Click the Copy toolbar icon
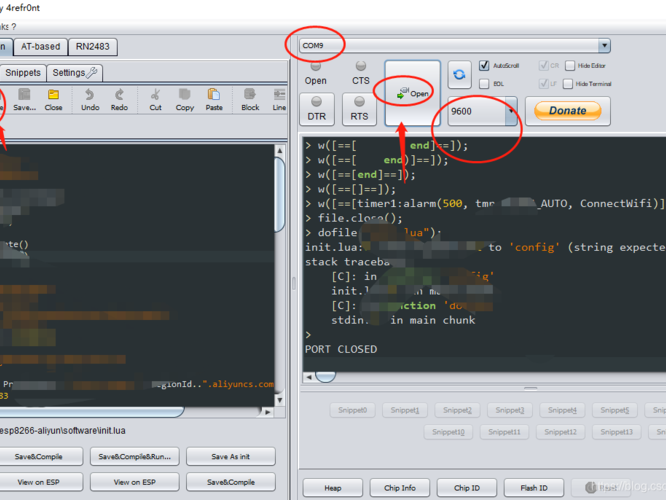 [185, 100]
